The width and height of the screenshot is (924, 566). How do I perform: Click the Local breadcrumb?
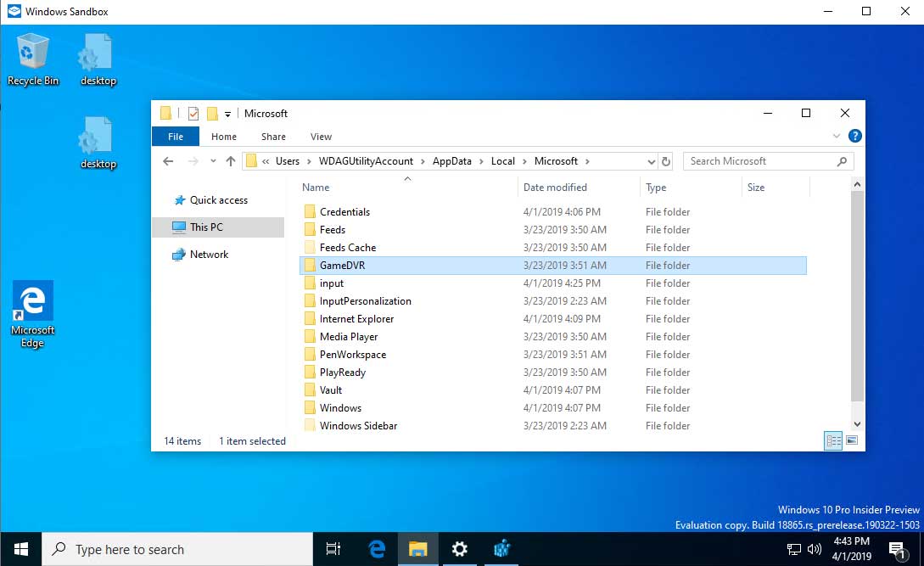tap(502, 161)
